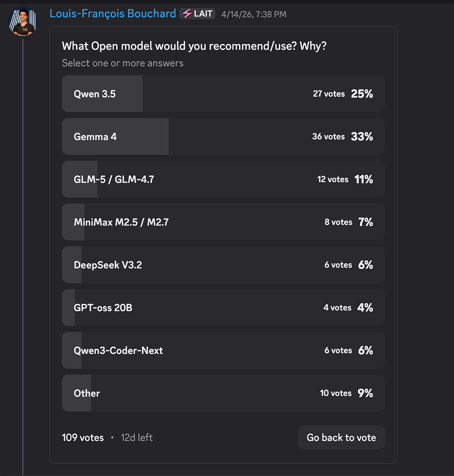Image resolution: width=454 pixels, height=476 pixels.
Task: Open the 109 votes total list
Action: [x=83, y=437]
